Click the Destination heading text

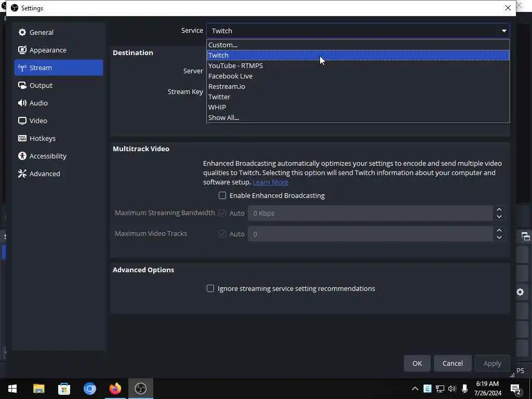pos(132,53)
